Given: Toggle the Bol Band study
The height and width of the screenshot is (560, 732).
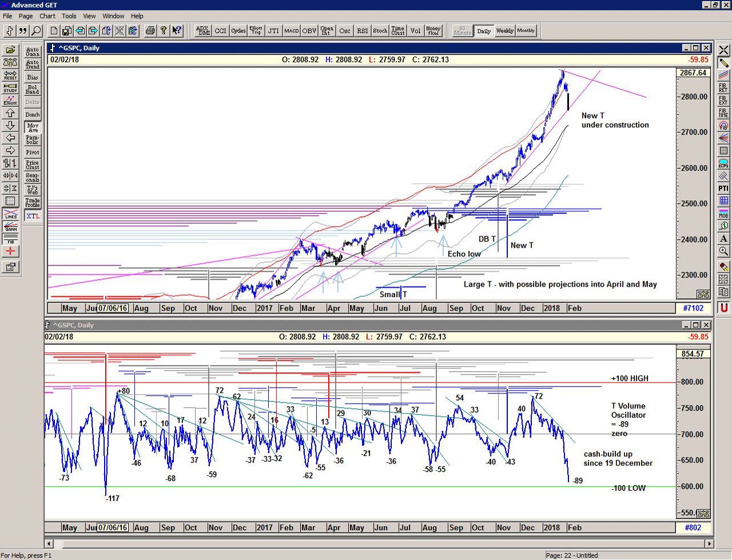Looking at the screenshot, I should 33,90.
